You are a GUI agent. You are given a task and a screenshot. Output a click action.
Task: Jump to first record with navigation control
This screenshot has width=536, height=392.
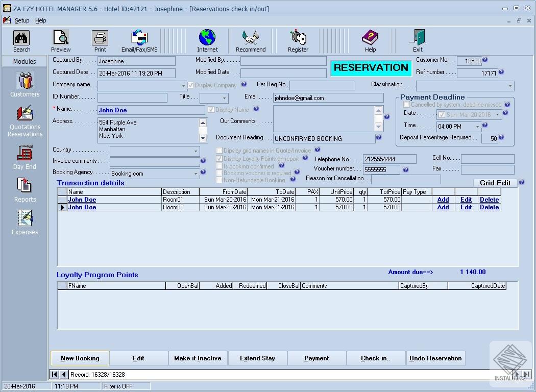tap(54, 374)
